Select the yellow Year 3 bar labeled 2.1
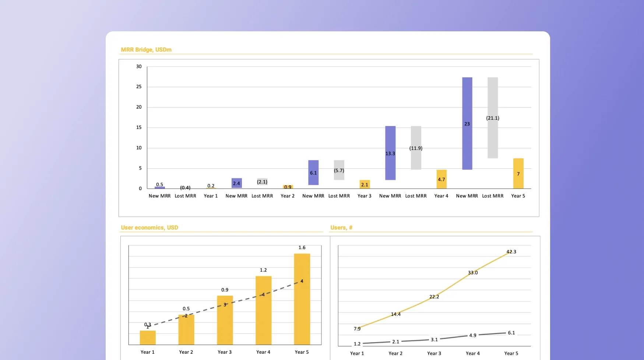Viewport: 644px width, 360px height. (365, 184)
